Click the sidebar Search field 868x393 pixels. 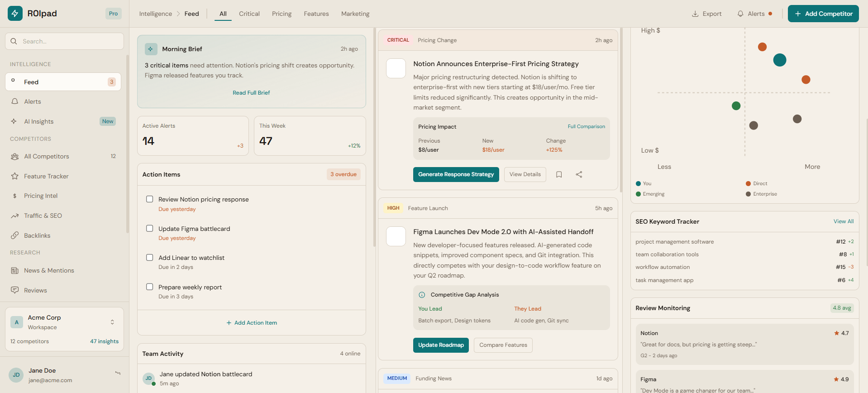pos(65,41)
